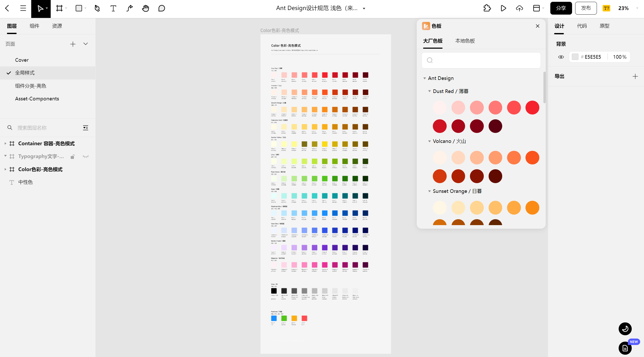Pick the brightest red Dust Red swatch
Viewport: 644px width, 357px height.
point(532,108)
